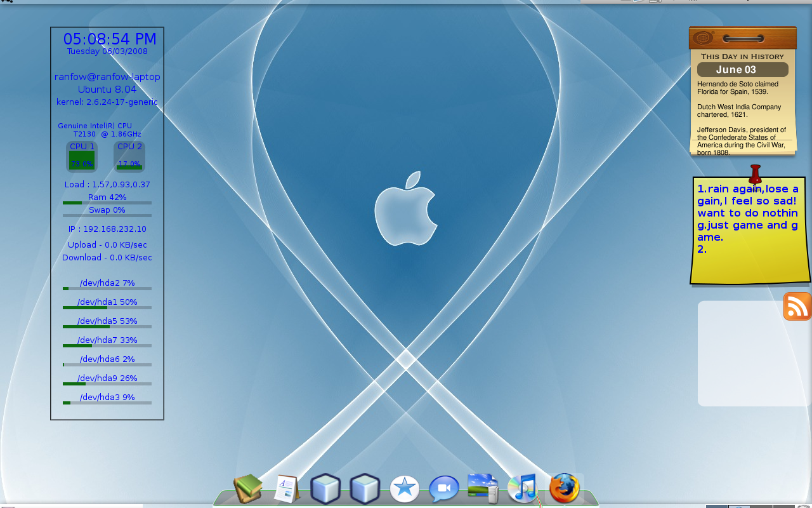This screenshot has width=812, height=508.
Task: Click the /dev/hda3 9% label
Action: [107, 398]
